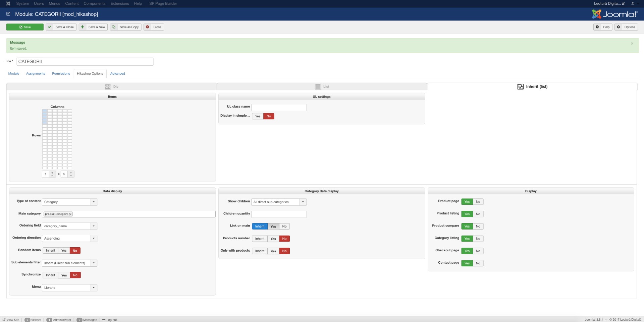This screenshot has width=644, height=322.
Task: Click the Visitors count badge
Action: tap(28, 320)
